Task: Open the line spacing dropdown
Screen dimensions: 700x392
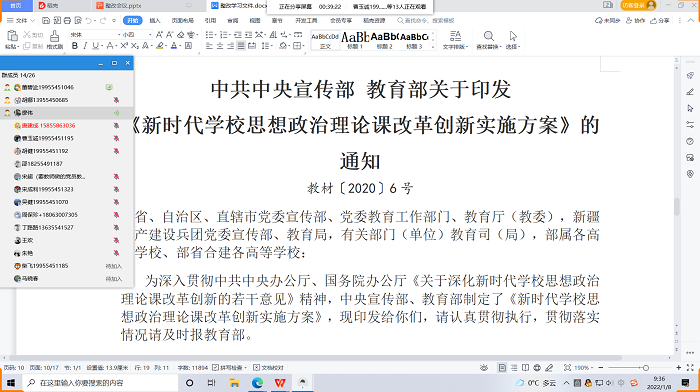Action: coord(271,46)
